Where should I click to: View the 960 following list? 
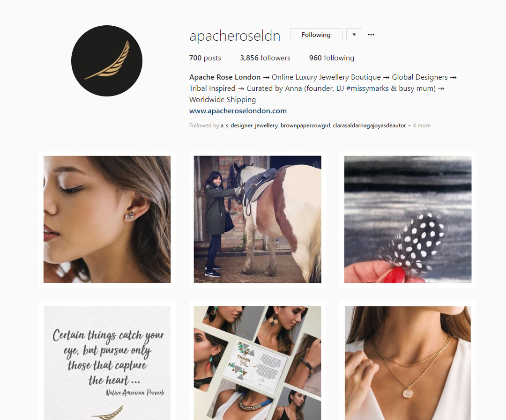(x=331, y=58)
